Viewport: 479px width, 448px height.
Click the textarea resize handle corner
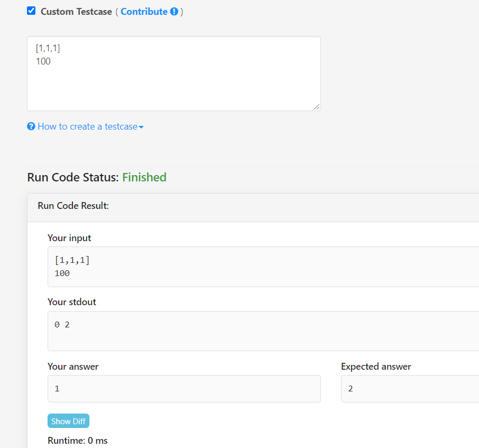[317, 107]
